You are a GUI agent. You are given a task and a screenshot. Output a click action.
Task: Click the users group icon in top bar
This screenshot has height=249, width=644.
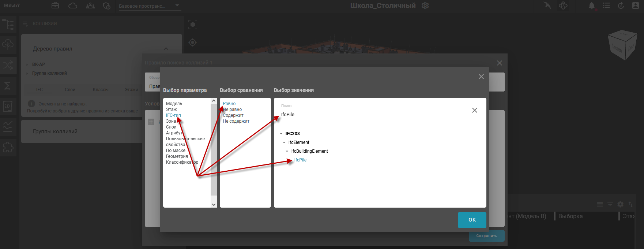[x=90, y=5]
